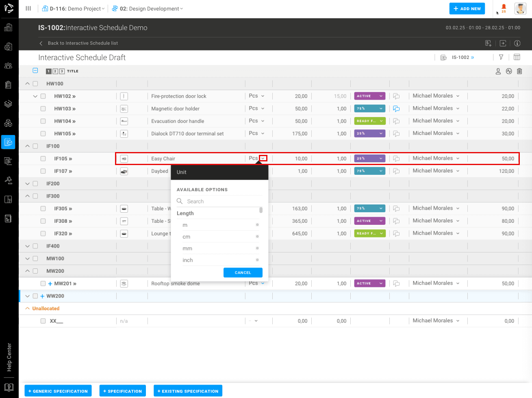Screen dimensions: 532x398
Task: Open the cubes sidebar icon
Action: [8, 123]
